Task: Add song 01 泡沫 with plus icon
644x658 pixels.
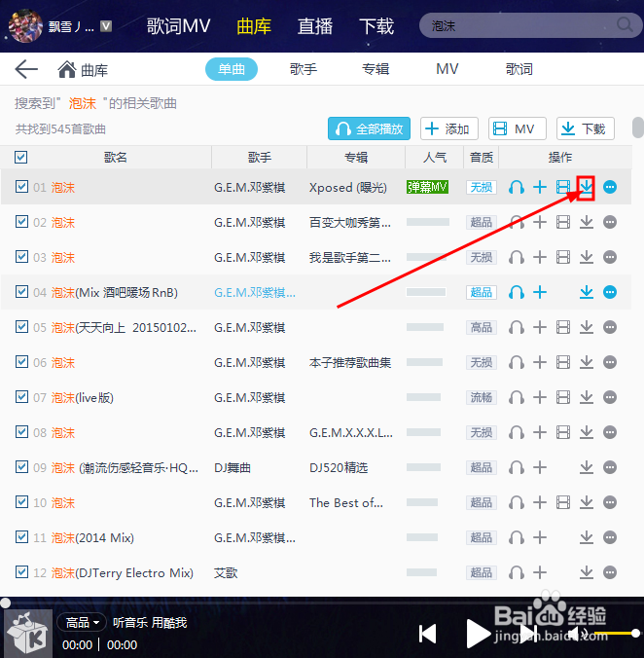Action: tap(540, 187)
